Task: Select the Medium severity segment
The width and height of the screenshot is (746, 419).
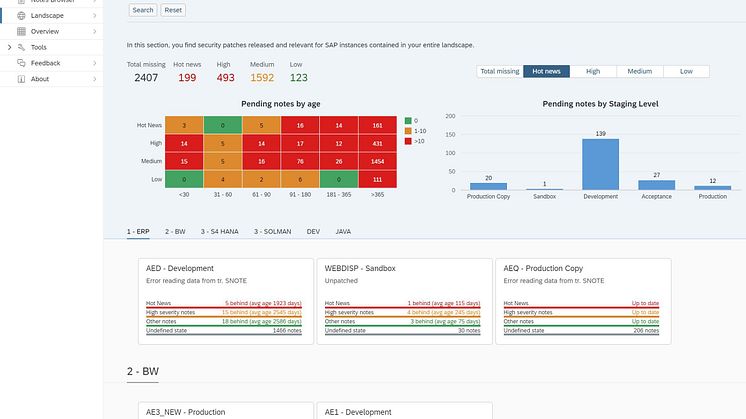Action: (640, 72)
